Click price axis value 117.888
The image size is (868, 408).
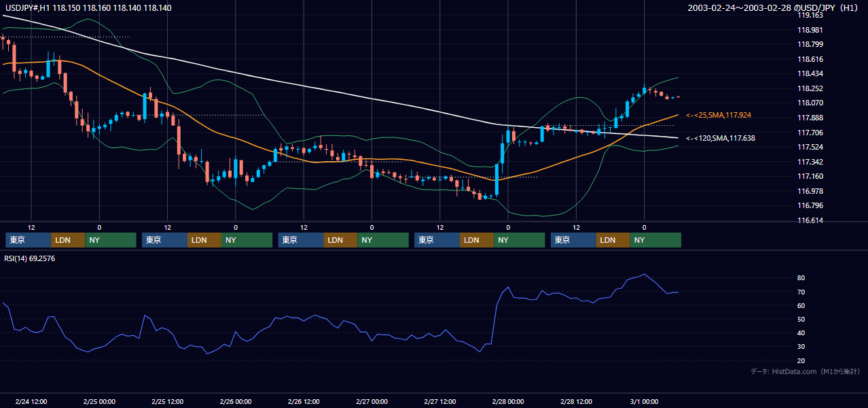coord(810,118)
